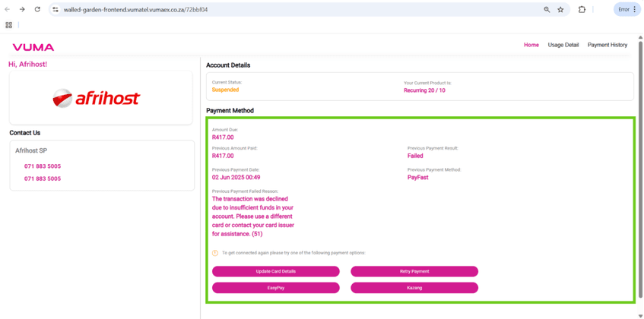Open the browser extensions puzzle icon
644x319 pixels.
point(582,10)
